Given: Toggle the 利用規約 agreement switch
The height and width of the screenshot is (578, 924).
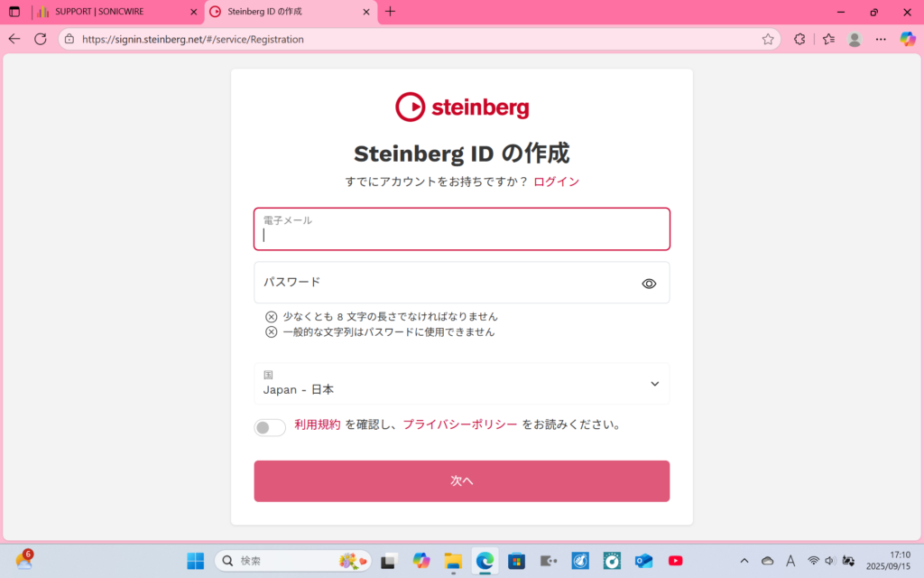Looking at the screenshot, I should tap(270, 427).
